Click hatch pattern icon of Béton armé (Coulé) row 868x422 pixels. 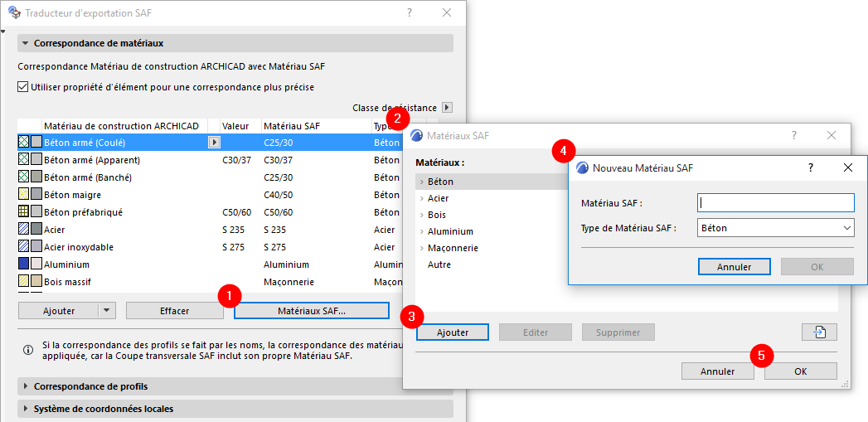click(x=24, y=143)
